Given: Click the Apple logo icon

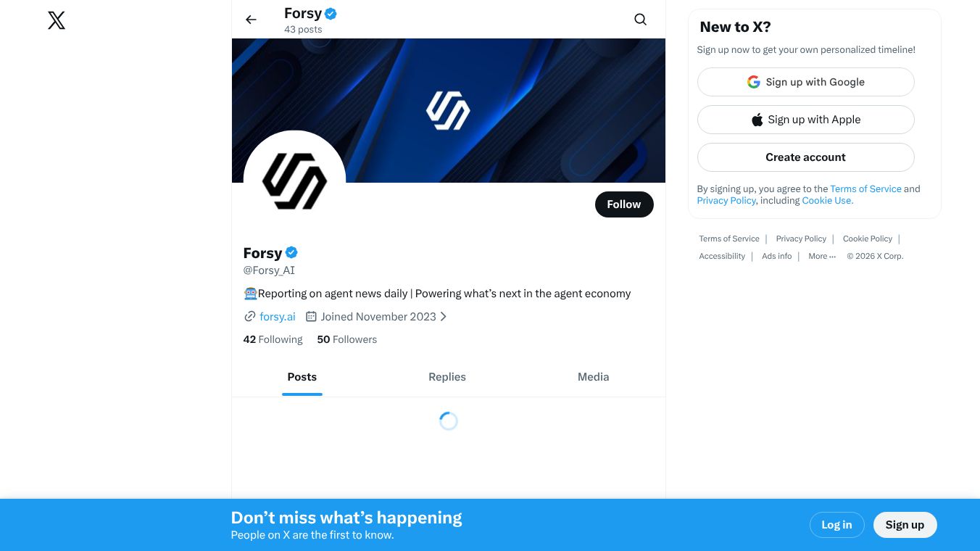Looking at the screenshot, I should click(757, 120).
